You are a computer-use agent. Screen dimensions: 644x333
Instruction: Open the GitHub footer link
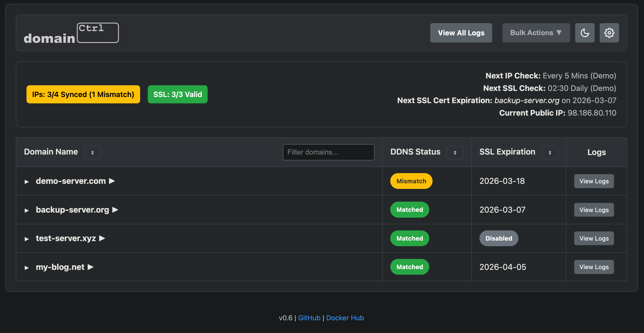(x=309, y=318)
